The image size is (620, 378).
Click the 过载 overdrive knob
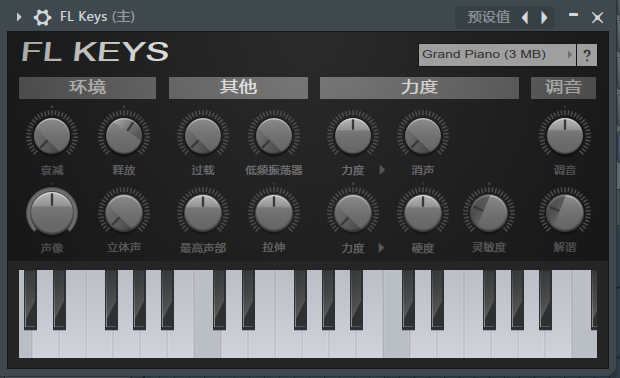pyautogui.click(x=203, y=136)
